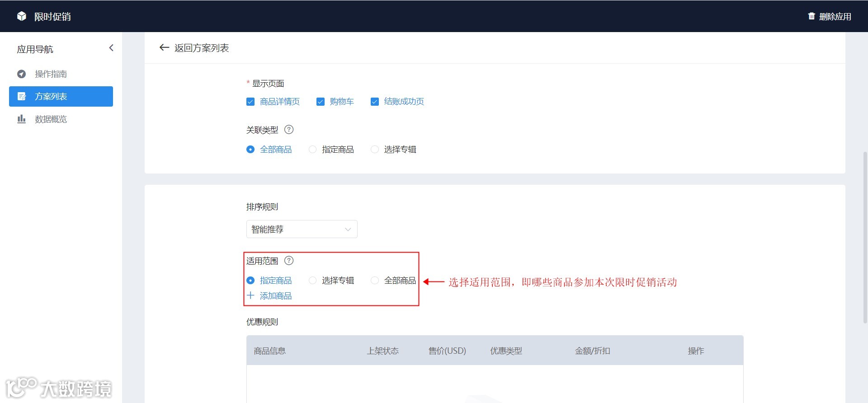Go back via 返回方案列表 link

point(202,48)
